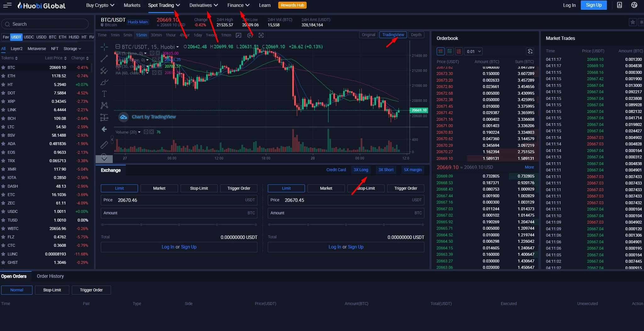
Task: Select the pitchfork drawing tool
Action: pyautogui.click(x=104, y=70)
